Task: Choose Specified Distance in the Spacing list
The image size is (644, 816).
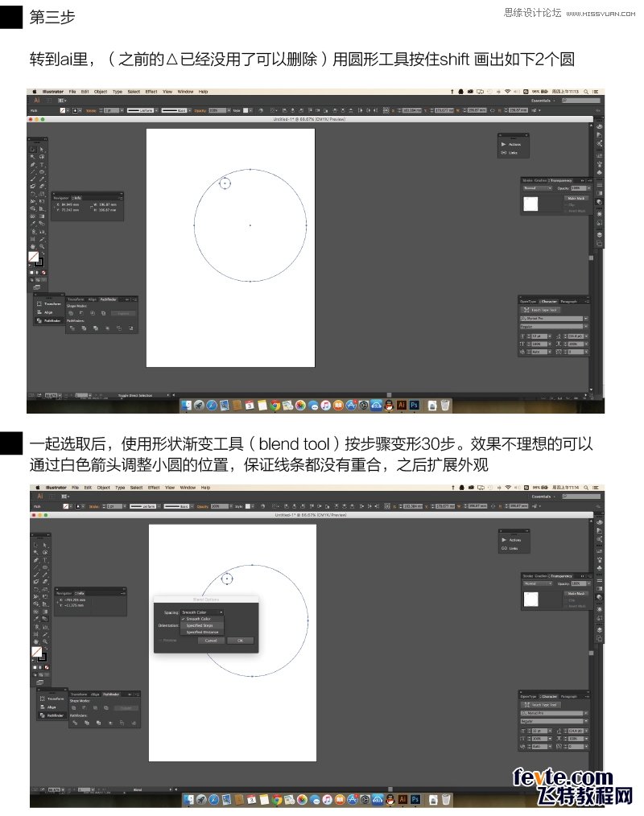Action: pyautogui.click(x=202, y=632)
